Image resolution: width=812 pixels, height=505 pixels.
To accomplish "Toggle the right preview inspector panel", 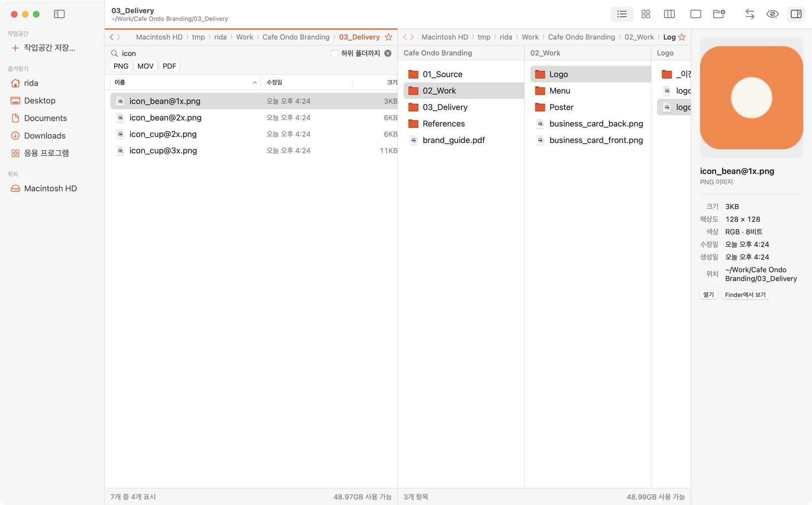I will pyautogui.click(x=796, y=14).
